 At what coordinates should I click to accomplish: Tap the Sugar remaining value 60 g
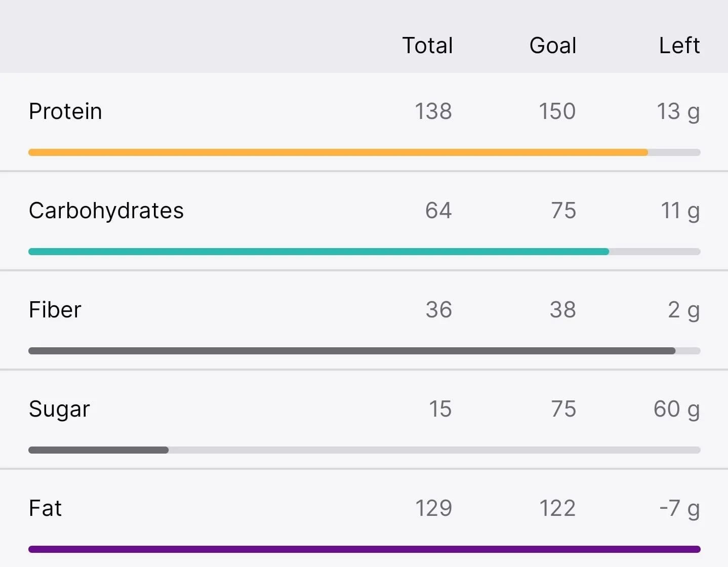click(x=677, y=410)
